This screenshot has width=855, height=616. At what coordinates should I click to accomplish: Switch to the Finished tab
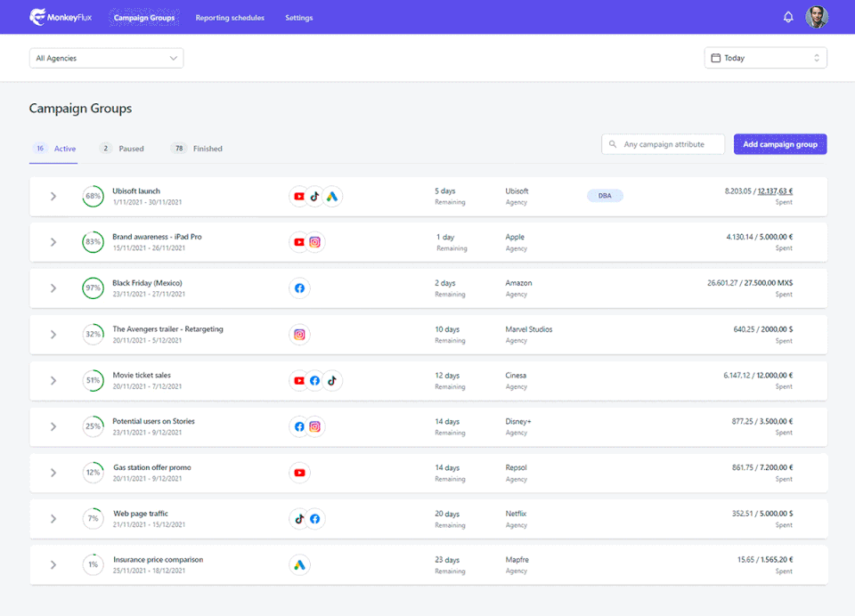[196, 149]
